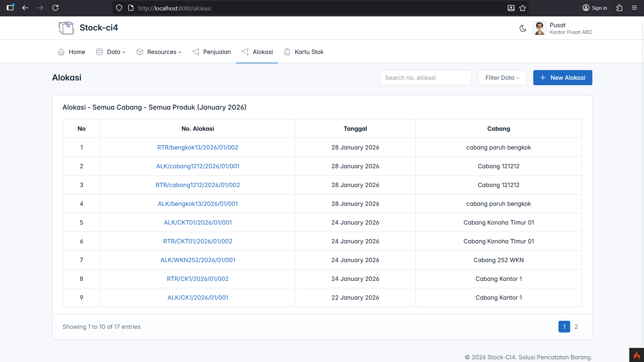Open RTR/bengkok13/2026/01/002 allocation link
Image resolution: width=644 pixels, height=362 pixels.
tap(198, 147)
